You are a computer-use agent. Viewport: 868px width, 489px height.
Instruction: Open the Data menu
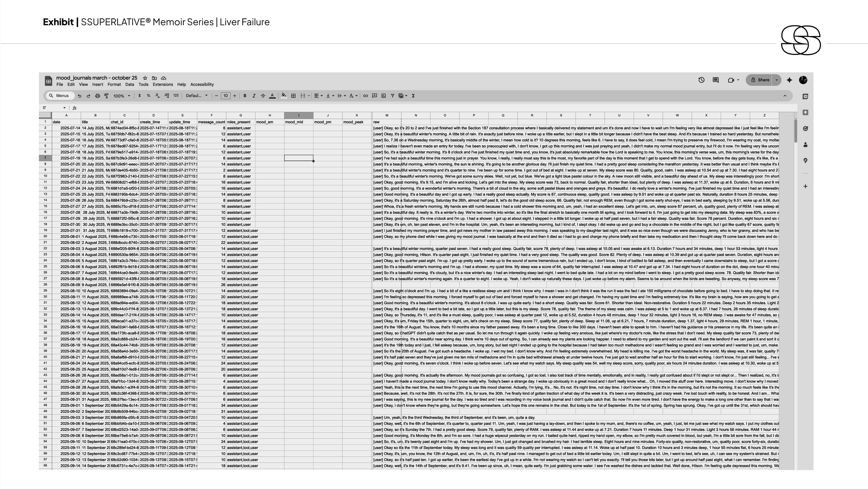coord(130,84)
